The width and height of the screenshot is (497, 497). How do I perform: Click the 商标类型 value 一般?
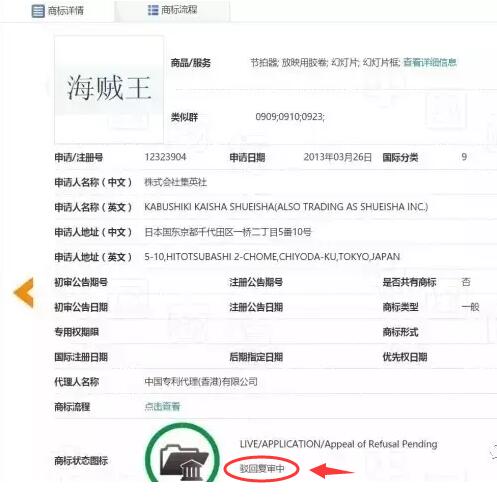click(470, 307)
